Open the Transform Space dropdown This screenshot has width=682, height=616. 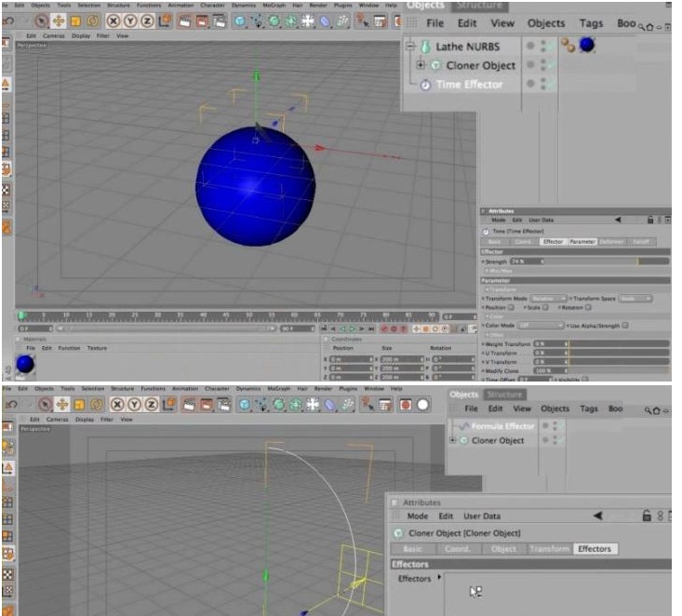635,299
